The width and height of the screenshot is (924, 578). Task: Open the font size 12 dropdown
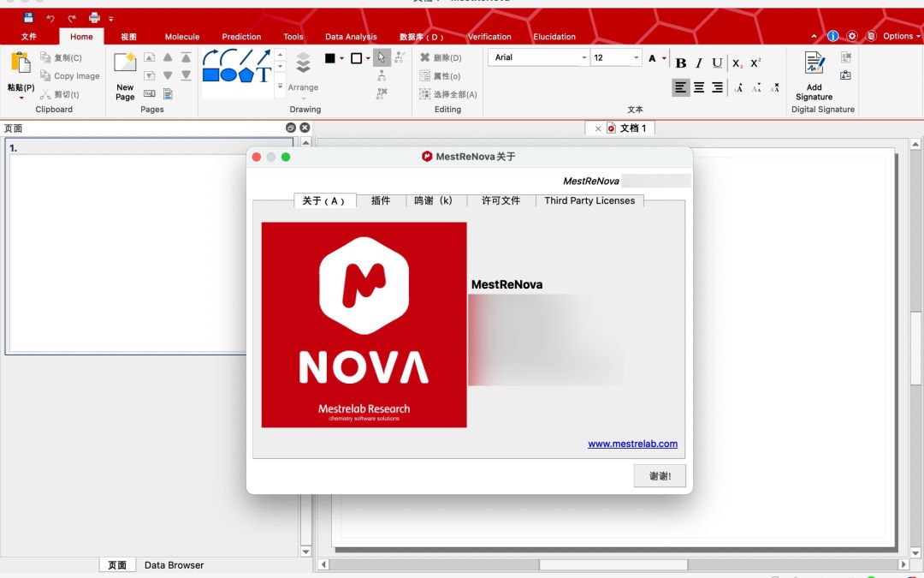637,57
